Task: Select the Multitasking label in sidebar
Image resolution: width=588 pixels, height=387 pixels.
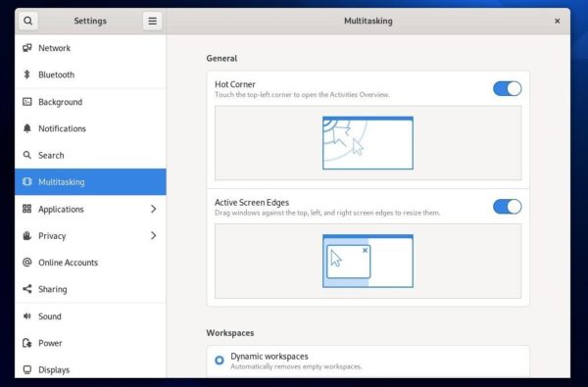Action: pos(62,182)
